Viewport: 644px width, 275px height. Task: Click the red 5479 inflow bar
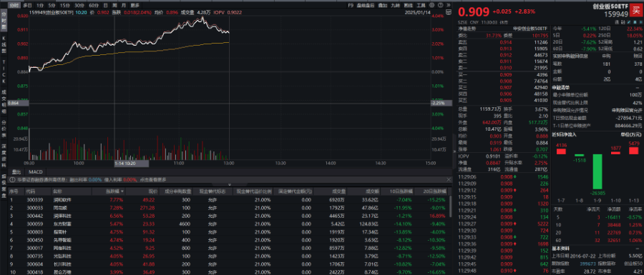634,151
